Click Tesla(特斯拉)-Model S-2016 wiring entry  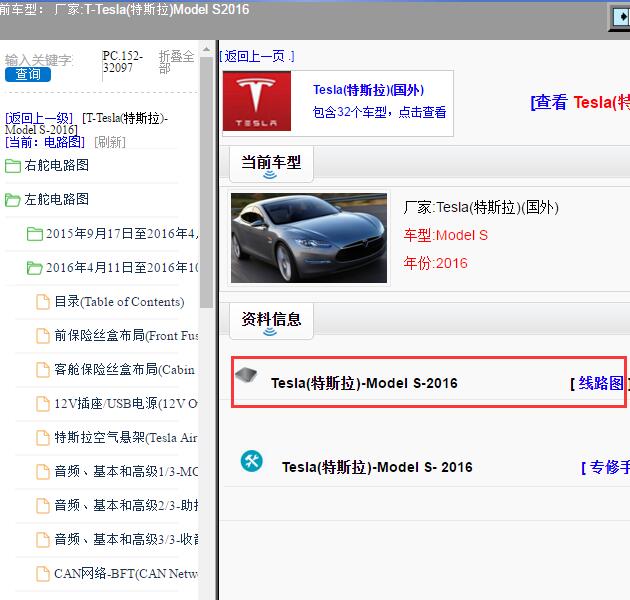click(364, 383)
